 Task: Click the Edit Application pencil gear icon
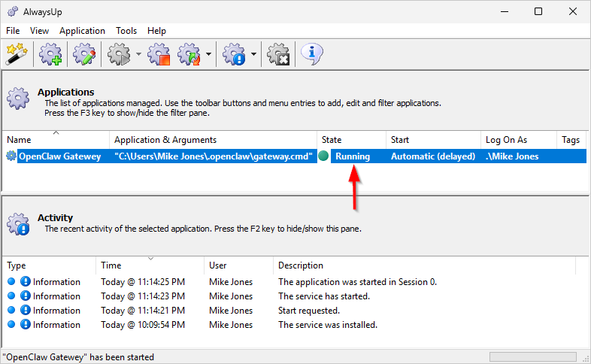[83, 54]
